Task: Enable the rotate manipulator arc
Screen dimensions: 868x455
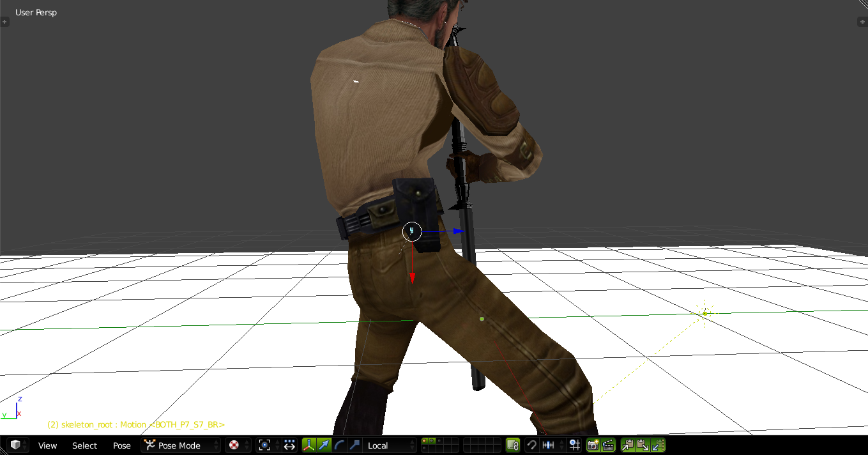Action: pos(339,445)
